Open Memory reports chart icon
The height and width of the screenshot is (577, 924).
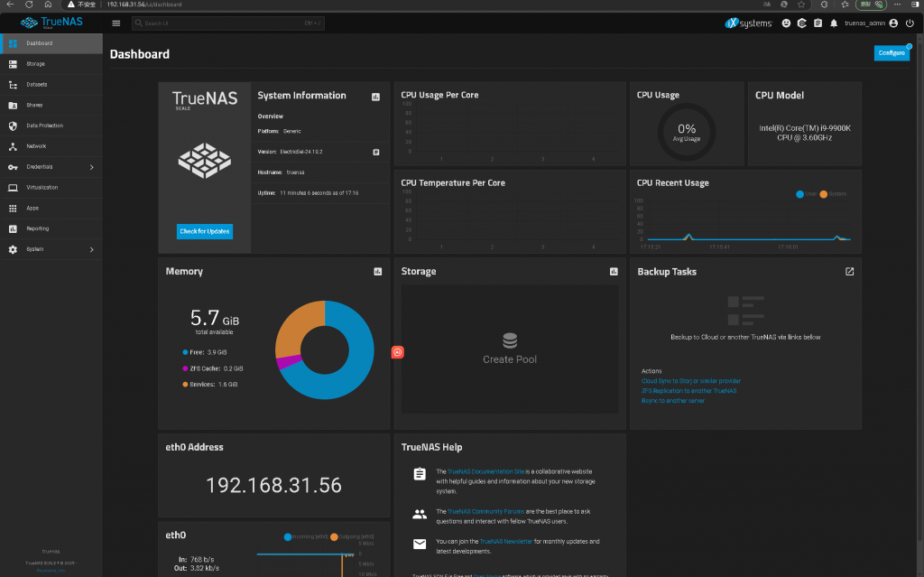click(378, 271)
